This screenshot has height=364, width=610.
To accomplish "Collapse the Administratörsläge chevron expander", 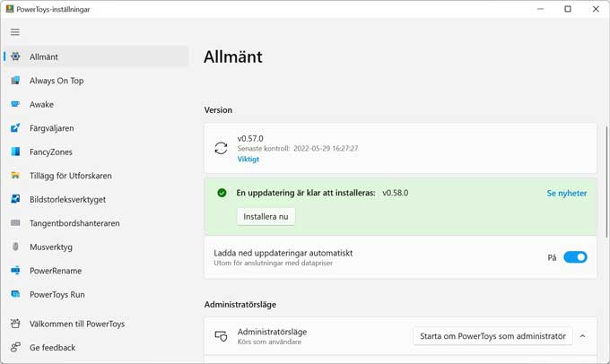I will tap(583, 336).
